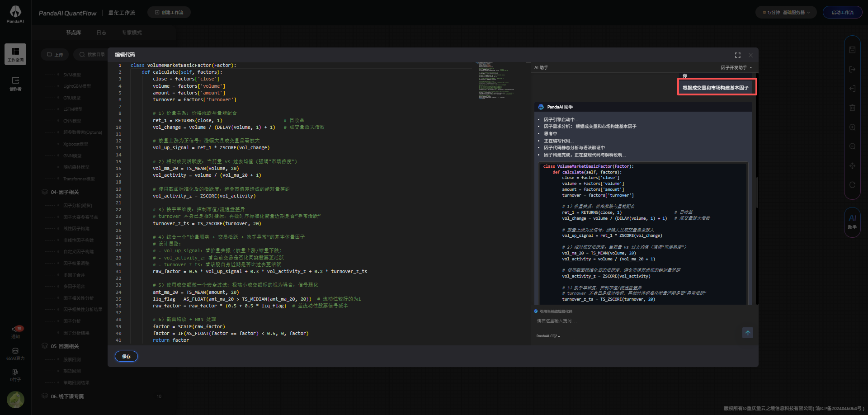The image size is (868, 415).
Task: Click the trash delete icon in canvas toolbar
Action: [852, 108]
